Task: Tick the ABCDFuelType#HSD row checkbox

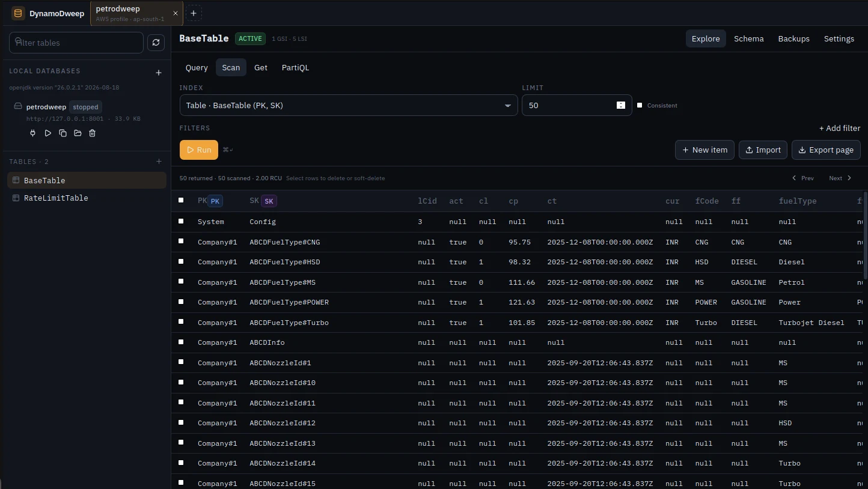Action: [x=181, y=261]
